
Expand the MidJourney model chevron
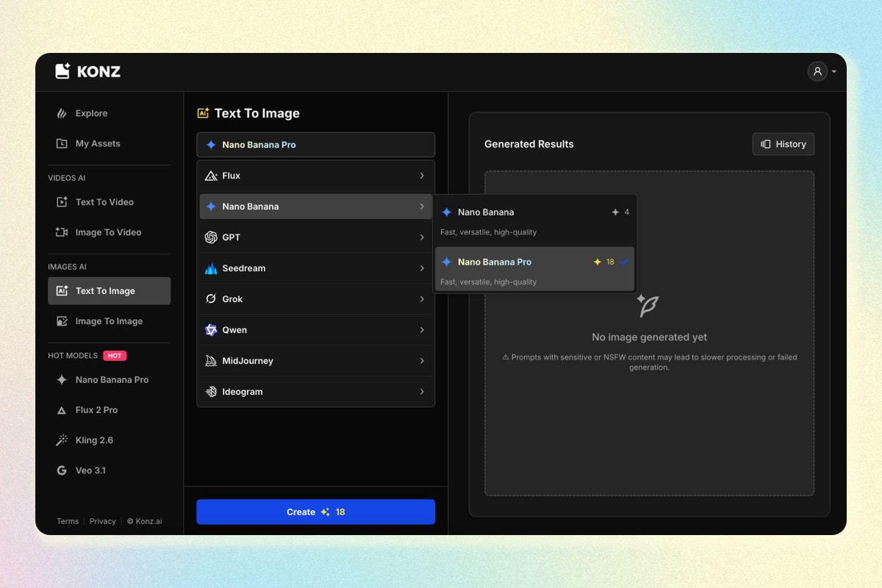click(x=422, y=361)
